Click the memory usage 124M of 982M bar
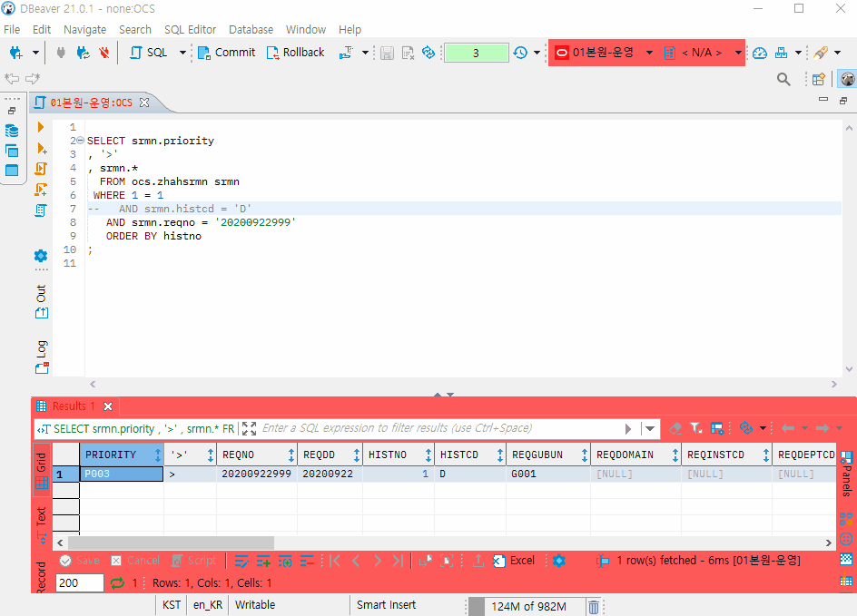Image resolution: width=857 pixels, height=616 pixels. (x=527, y=607)
